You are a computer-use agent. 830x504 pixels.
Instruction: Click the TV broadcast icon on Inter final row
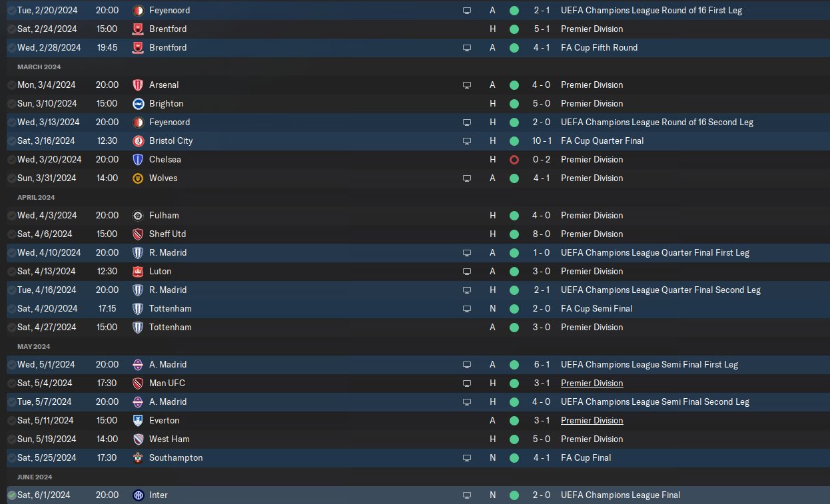(467, 495)
